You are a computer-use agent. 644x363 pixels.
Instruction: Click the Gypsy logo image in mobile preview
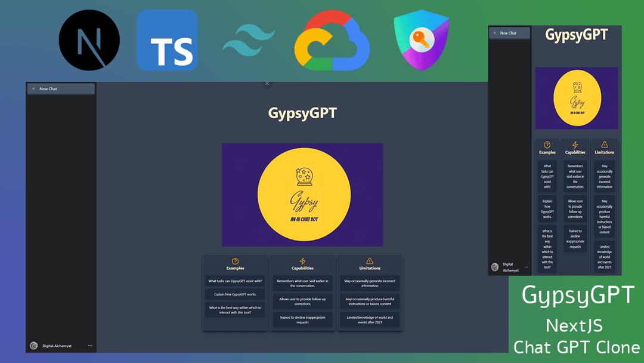pos(577,98)
